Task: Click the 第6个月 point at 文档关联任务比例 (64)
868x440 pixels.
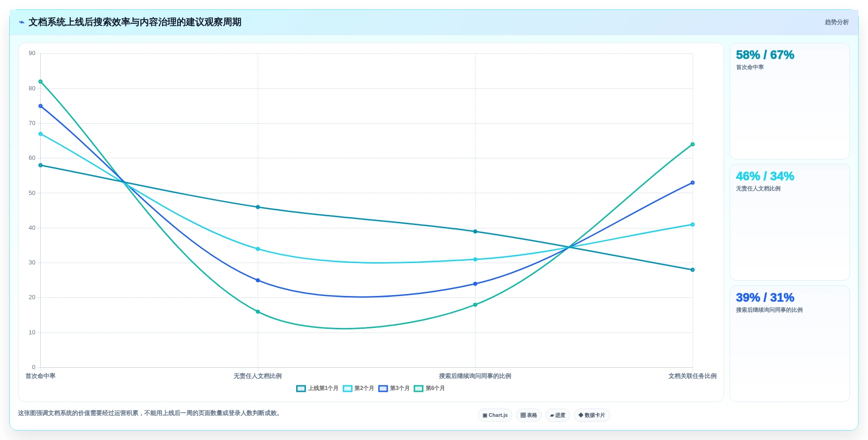Action: [x=693, y=145]
